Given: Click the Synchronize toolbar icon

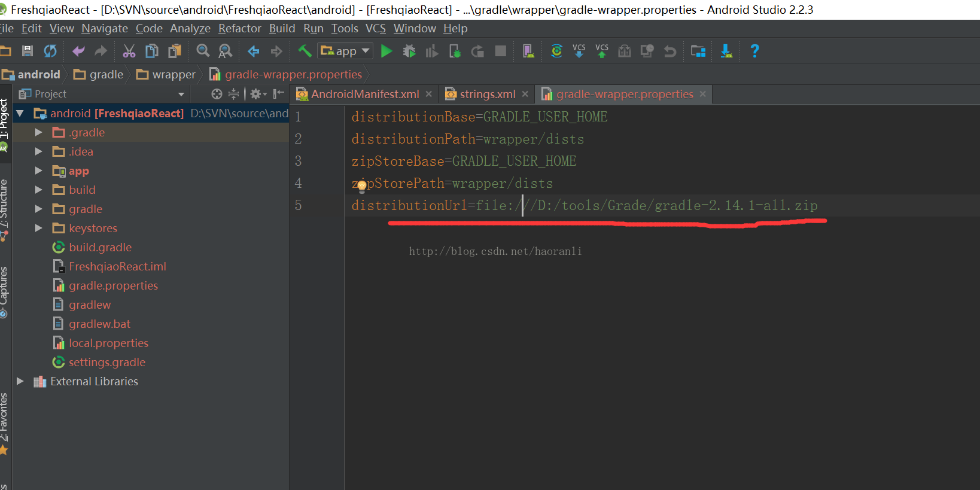Looking at the screenshot, I should coord(50,51).
